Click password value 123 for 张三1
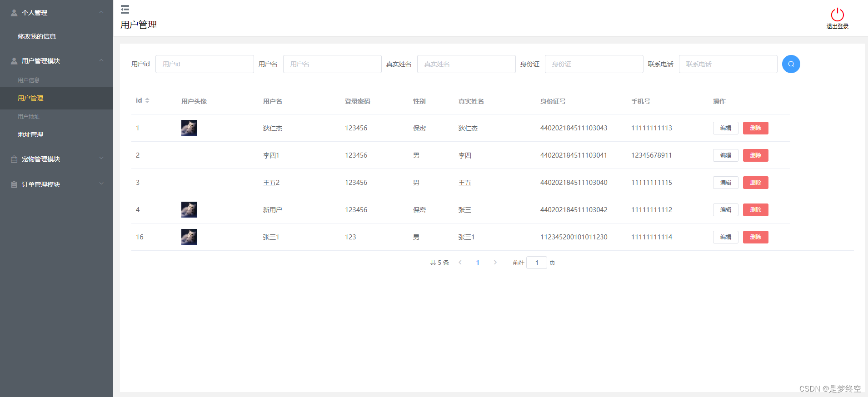 (350, 237)
